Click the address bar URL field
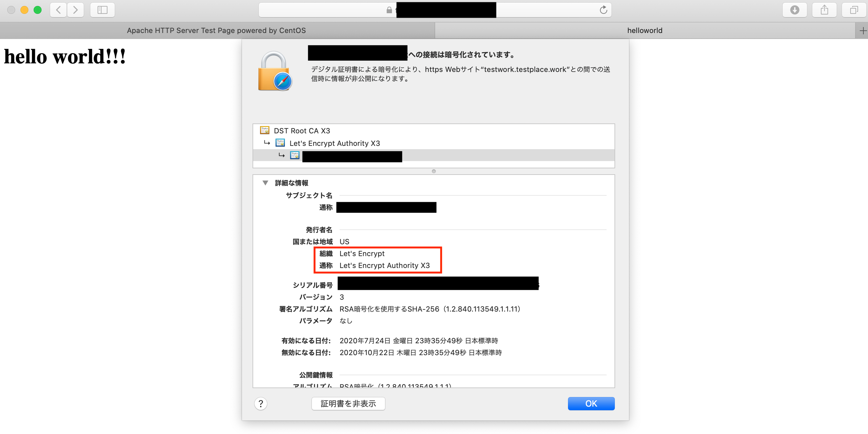Image resolution: width=868 pixels, height=434 pixels. tap(435, 10)
